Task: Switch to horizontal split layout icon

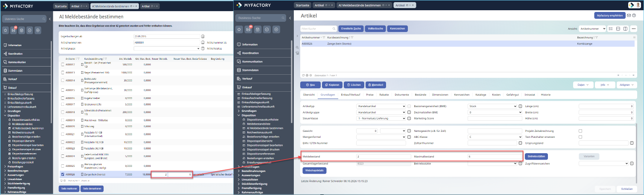Action: 618,29
